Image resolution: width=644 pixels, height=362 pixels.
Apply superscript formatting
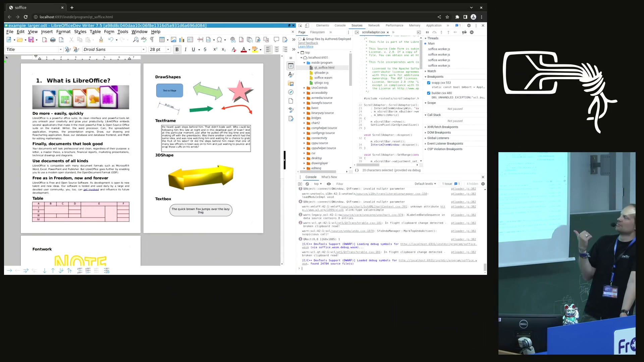click(x=215, y=50)
